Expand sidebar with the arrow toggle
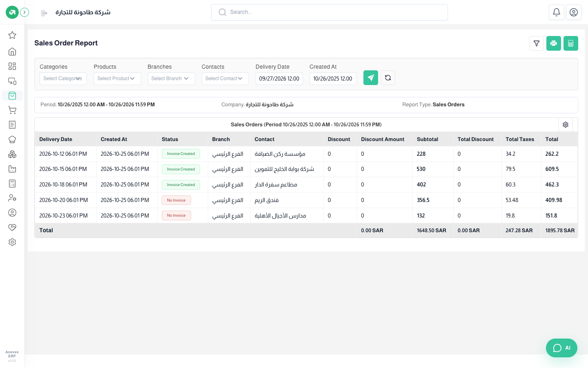588x368 pixels. (24, 12)
